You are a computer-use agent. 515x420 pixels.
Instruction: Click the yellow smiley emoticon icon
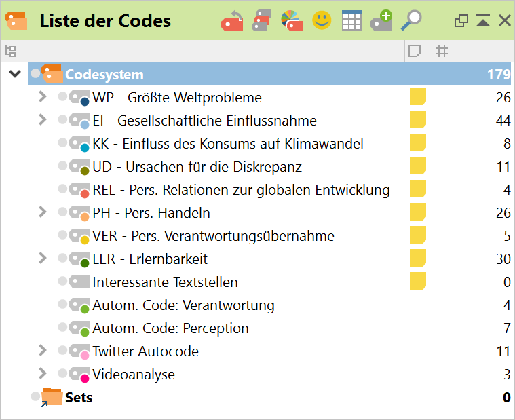pyautogui.click(x=322, y=20)
